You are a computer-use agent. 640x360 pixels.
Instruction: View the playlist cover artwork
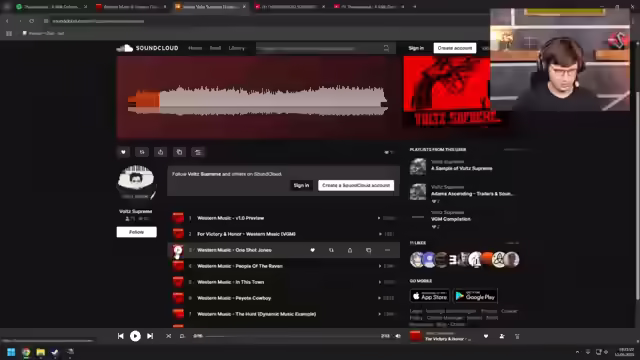(447, 92)
